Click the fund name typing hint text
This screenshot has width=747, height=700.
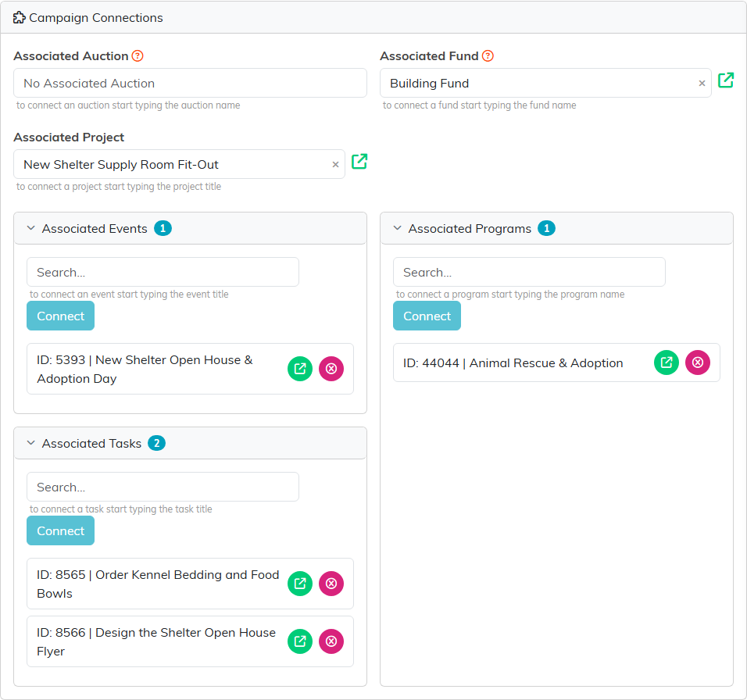[479, 105]
